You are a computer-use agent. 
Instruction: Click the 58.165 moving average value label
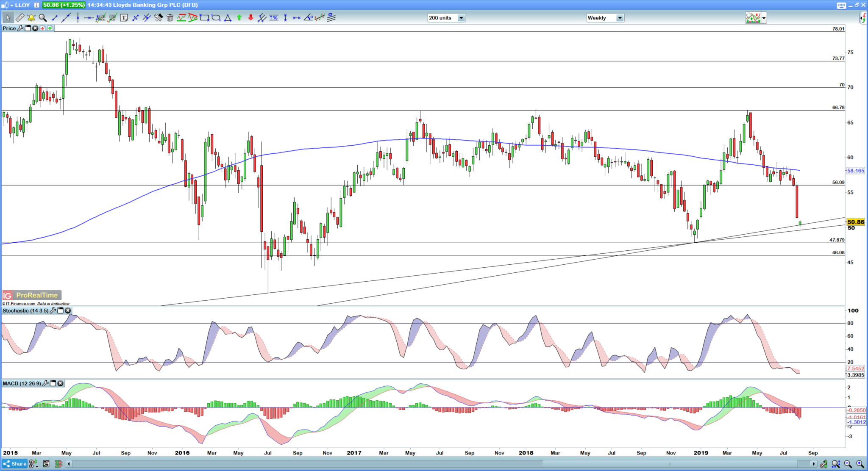tap(856, 171)
